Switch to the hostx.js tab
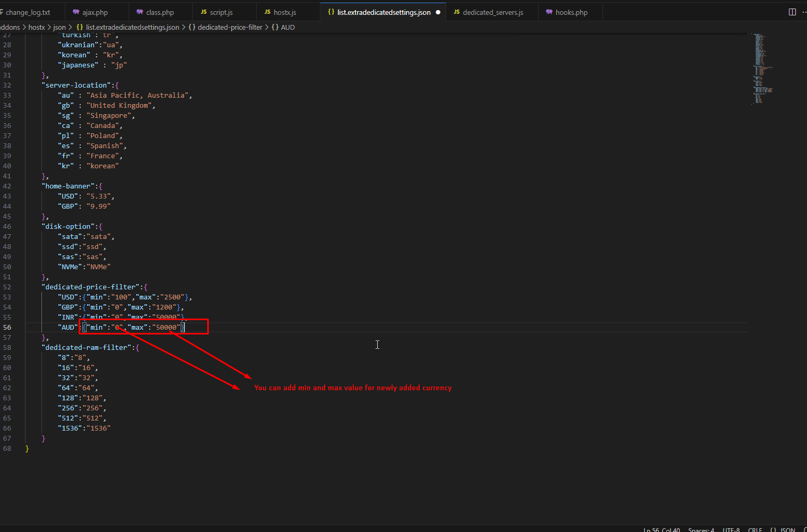The height and width of the screenshot is (532, 807). 285,12
